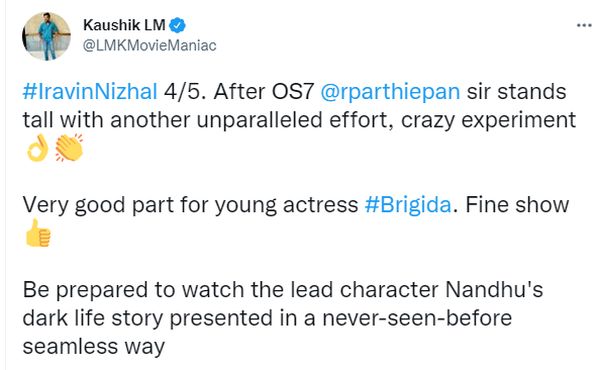Click the 4/5 rating text
Screen dimensions: 600x370
click(x=185, y=92)
